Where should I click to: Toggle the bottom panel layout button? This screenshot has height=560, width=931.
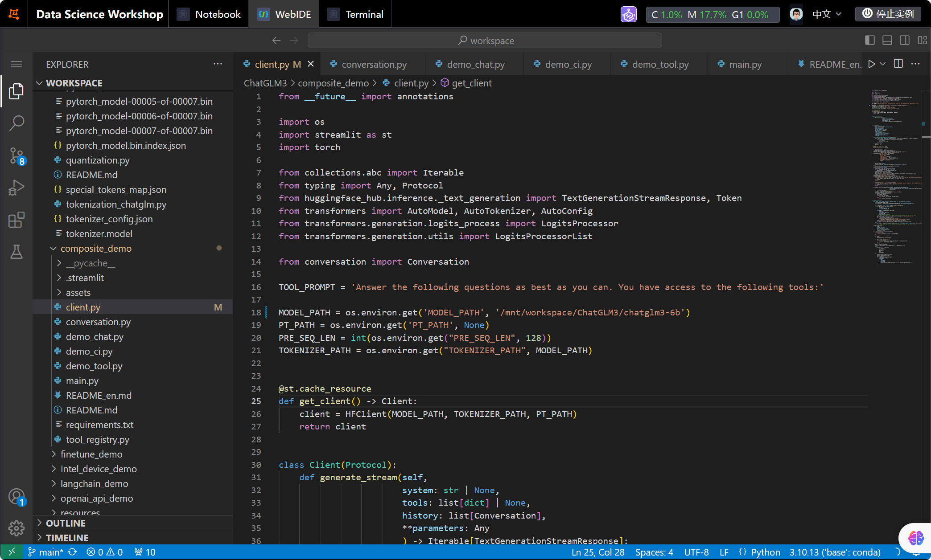[887, 40]
